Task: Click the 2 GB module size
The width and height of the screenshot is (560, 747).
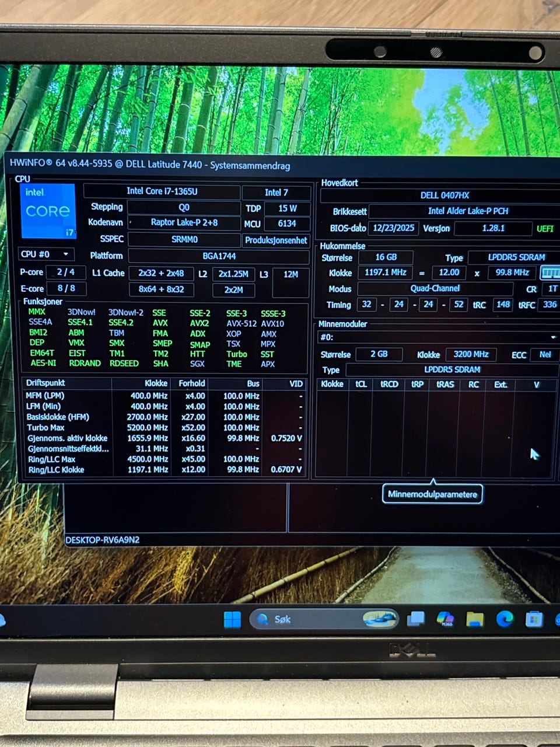Action: [379, 354]
